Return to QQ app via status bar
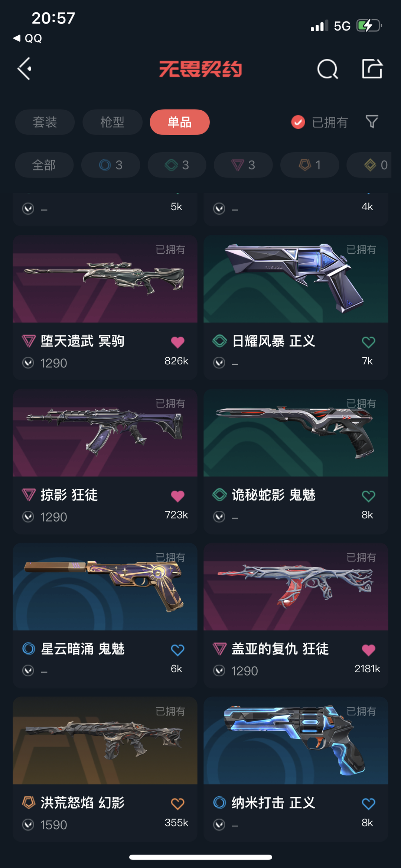This screenshot has width=401, height=868. point(27,38)
